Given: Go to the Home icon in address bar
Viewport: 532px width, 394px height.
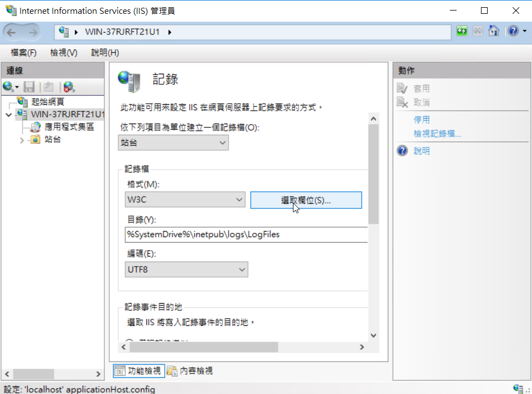Looking at the screenshot, I should (x=493, y=32).
